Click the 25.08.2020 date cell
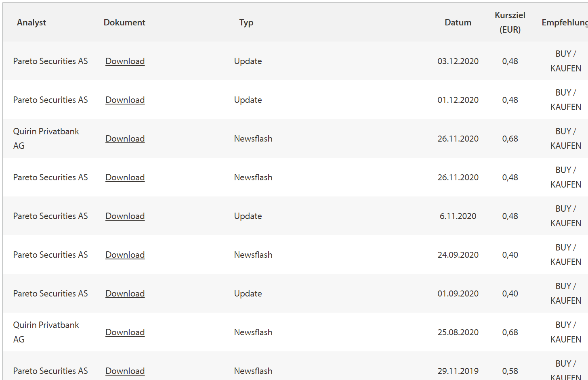The width and height of the screenshot is (588, 380). point(458,332)
